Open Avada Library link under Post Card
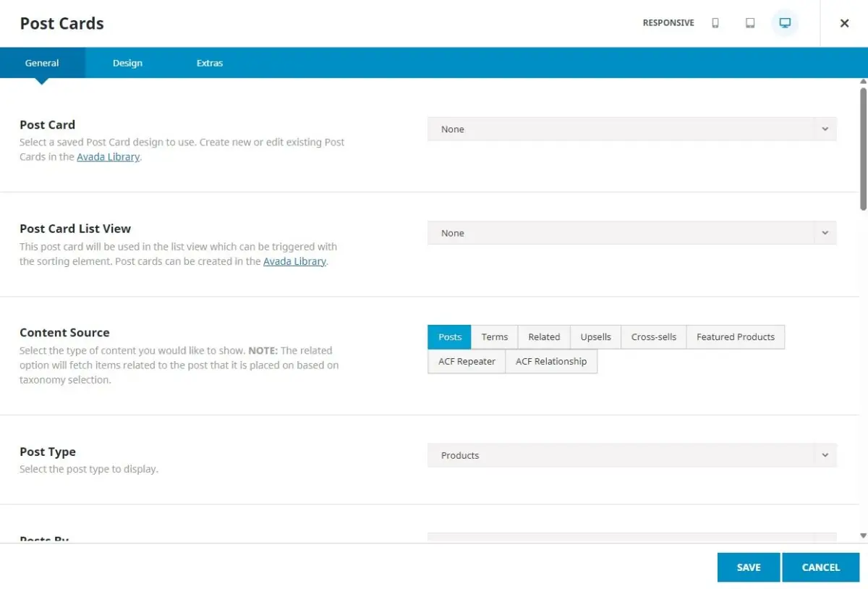Viewport: 868px width, 589px height. [x=108, y=157]
